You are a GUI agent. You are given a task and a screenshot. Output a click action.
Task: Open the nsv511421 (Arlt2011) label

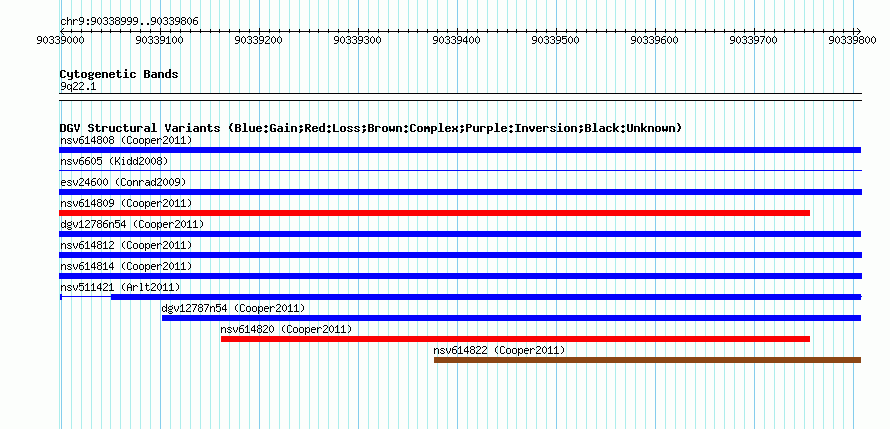pyautogui.click(x=120, y=287)
